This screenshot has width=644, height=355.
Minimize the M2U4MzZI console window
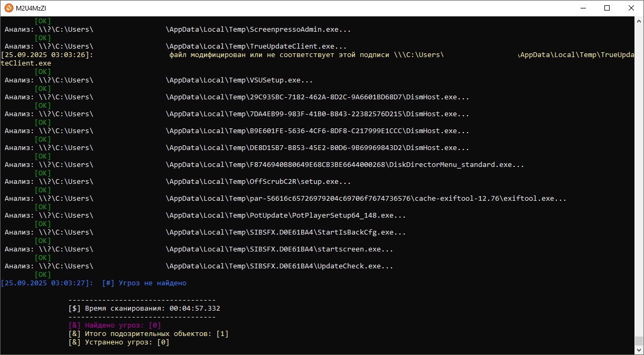point(583,8)
